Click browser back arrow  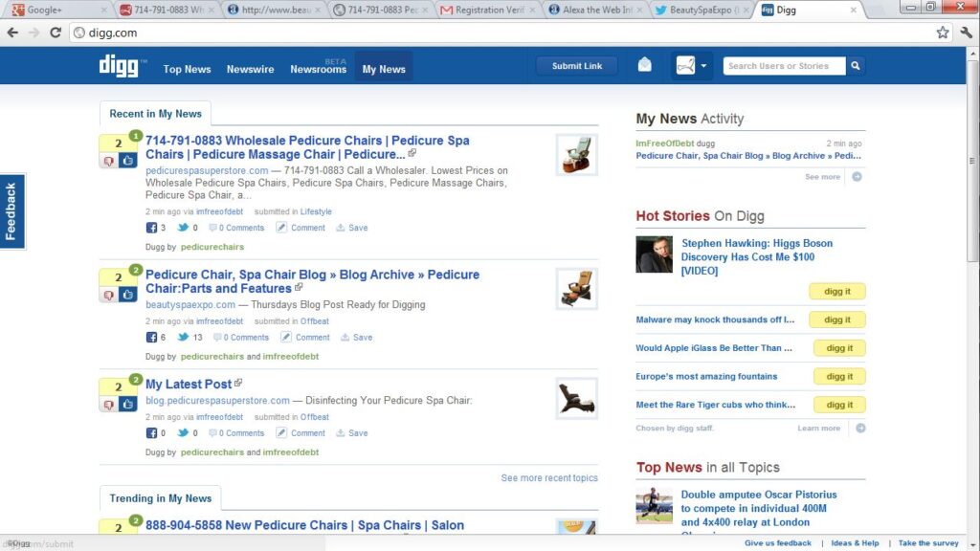(x=13, y=33)
